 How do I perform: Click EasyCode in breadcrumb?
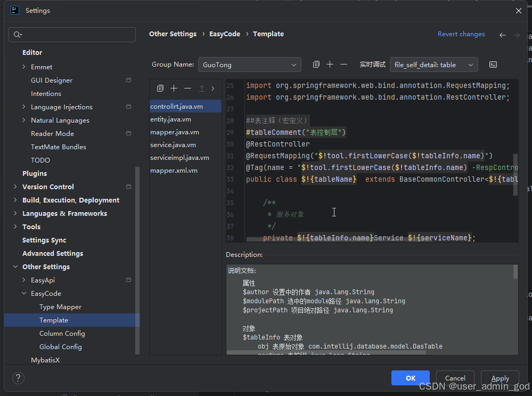225,34
